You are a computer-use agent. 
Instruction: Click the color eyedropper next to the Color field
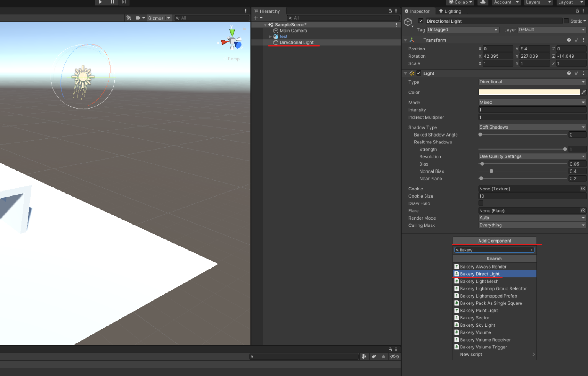pos(583,92)
